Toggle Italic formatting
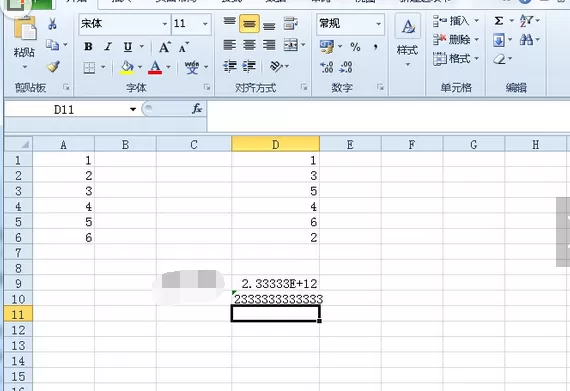Image resolution: width=570 pixels, height=391 pixels. coord(108,47)
